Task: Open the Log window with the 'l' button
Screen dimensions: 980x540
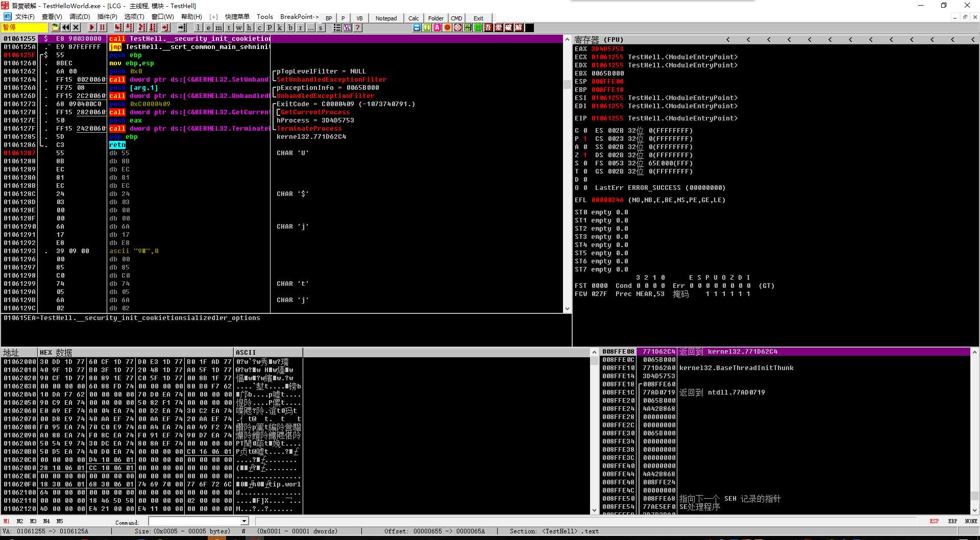Action: click(x=198, y=28)
